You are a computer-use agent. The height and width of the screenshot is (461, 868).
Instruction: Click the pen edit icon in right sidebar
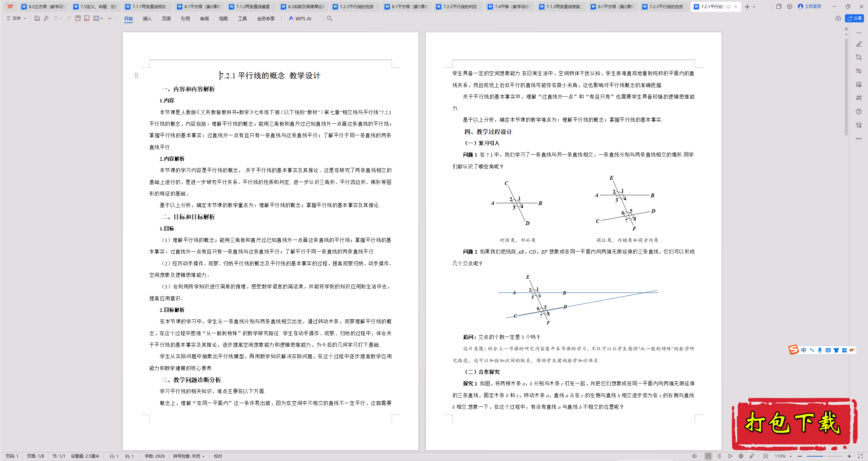859,44
